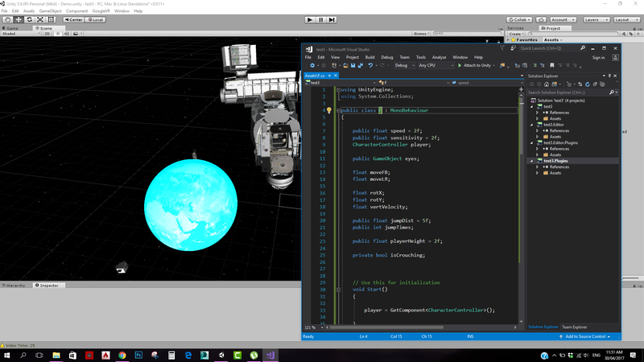Switch to the Game tab in Unity
Screen dimensions: 644x362
pyautogui.click(x=12, y=27)
